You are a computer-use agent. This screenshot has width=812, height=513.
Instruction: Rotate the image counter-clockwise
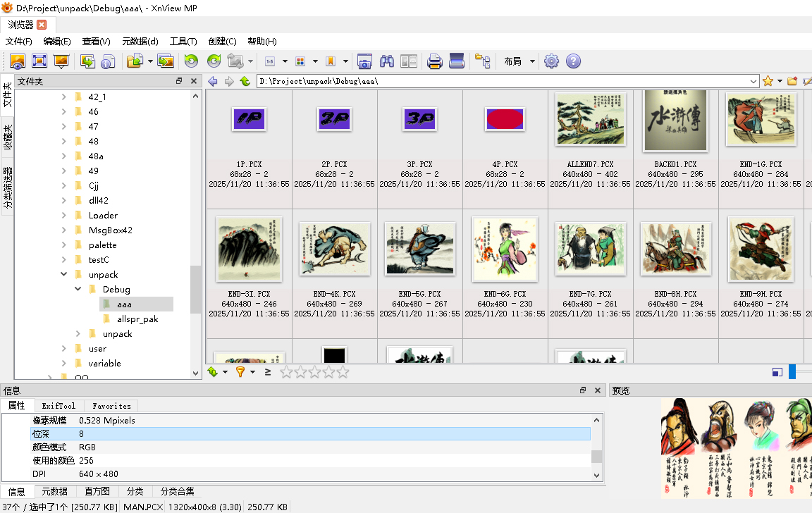(192, 61)
